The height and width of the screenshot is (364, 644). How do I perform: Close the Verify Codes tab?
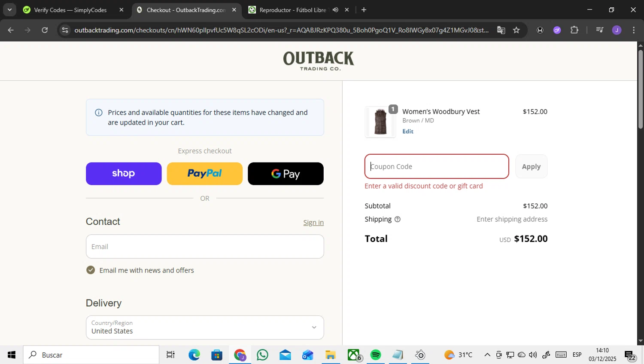click(122, 10)
